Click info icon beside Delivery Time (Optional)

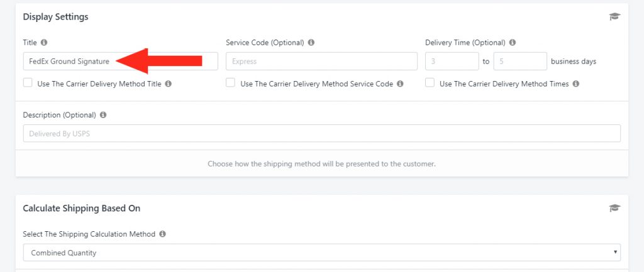(512, 42)
